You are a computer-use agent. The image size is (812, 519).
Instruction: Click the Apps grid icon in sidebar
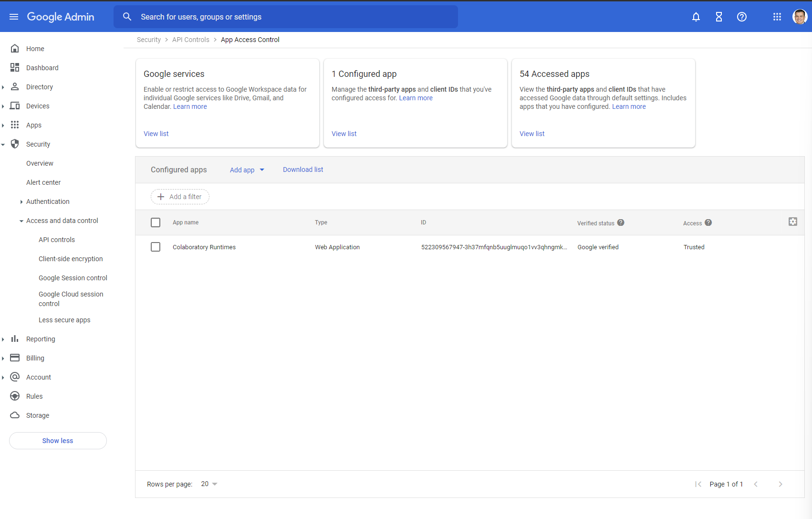pos(15,125)
